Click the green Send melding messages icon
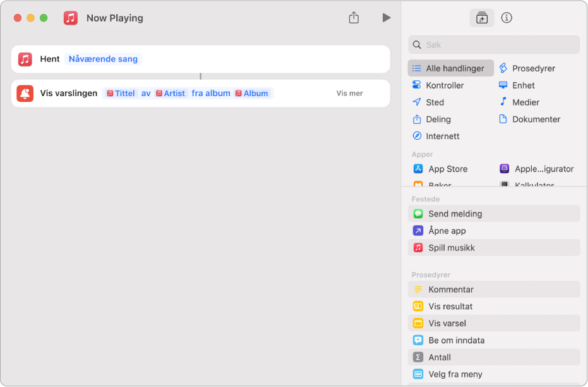 tap(418, 214)
